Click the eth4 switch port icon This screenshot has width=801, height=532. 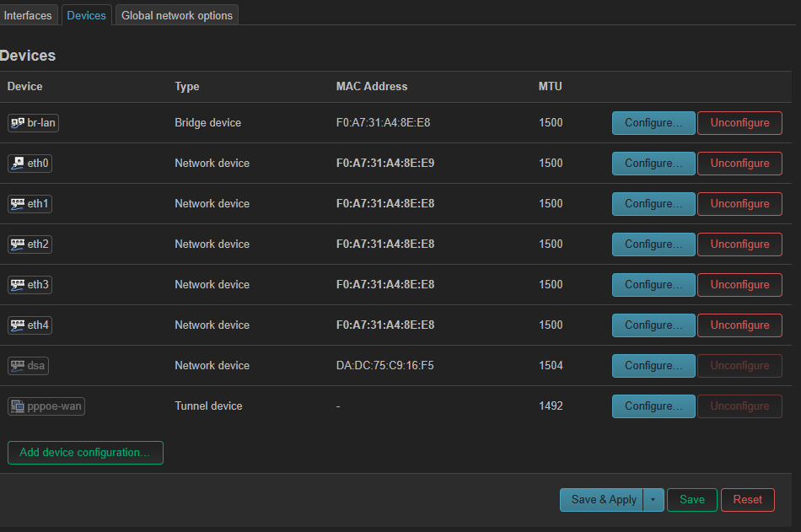click(x=18, y=325)
